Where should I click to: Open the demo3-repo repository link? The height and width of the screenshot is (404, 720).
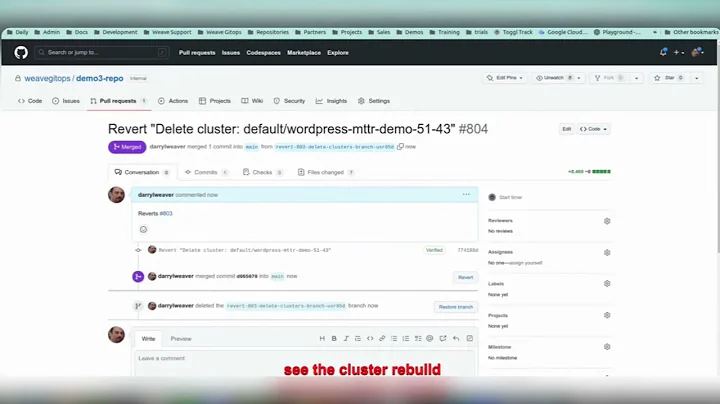pos(100,79)
